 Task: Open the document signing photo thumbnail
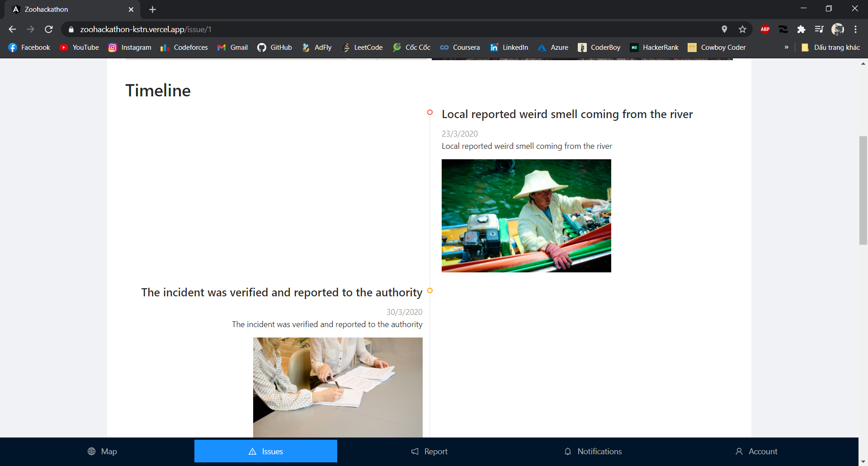338,387
